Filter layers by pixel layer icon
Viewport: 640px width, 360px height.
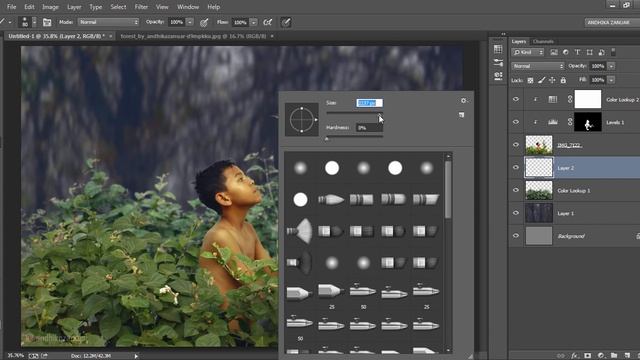554,52
